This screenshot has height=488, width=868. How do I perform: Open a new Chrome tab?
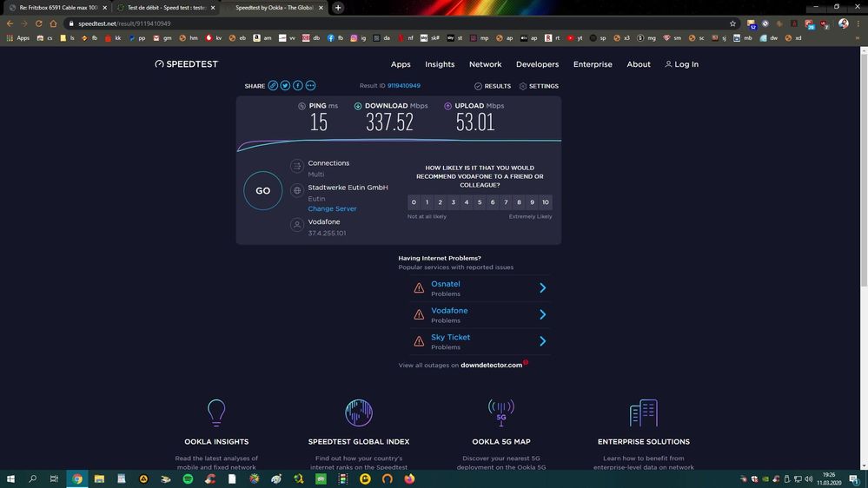(338, 8)
